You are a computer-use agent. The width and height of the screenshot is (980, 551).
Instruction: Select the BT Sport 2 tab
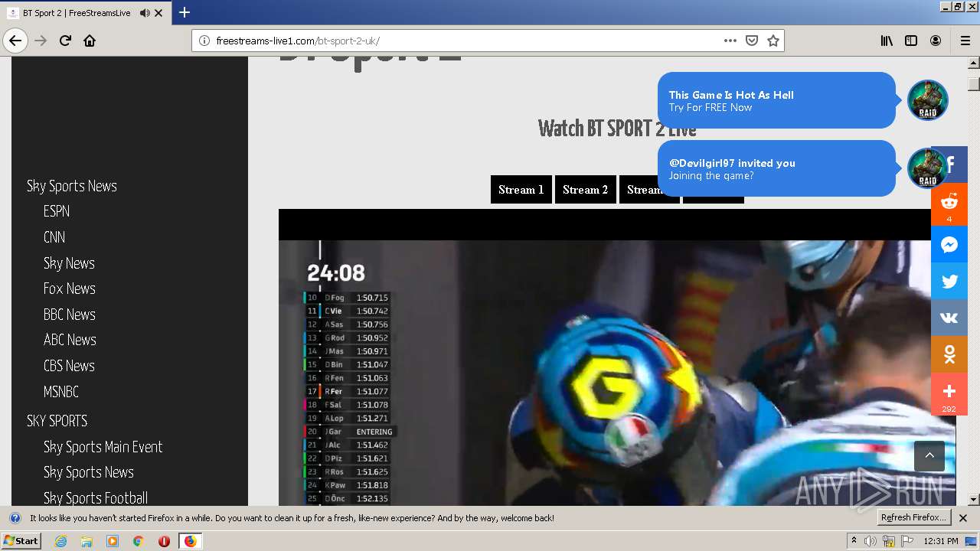tap(86, 13)
